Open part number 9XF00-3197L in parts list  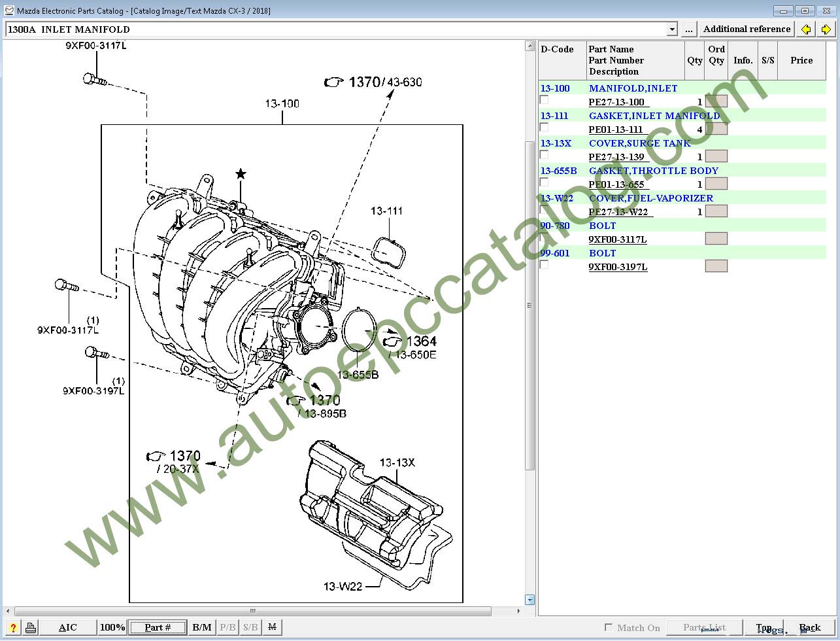pyautogui.click(x=618, y=267)
